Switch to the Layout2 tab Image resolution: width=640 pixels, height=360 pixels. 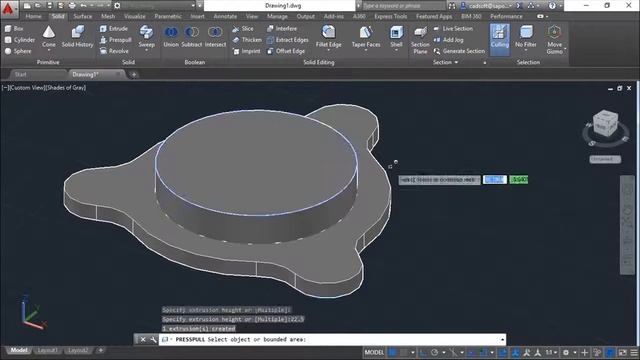pos(78,351)
